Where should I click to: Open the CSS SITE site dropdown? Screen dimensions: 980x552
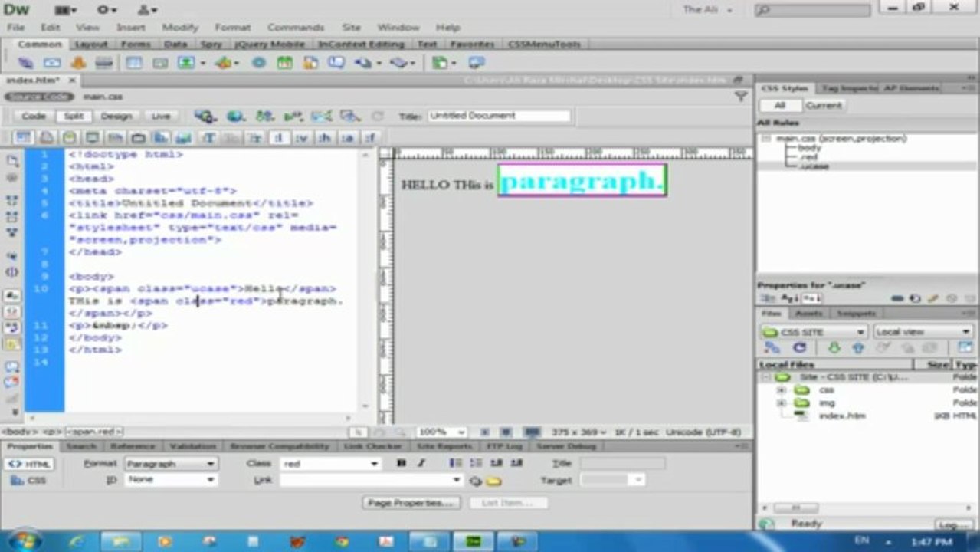pyautogui.click(x=814, y=332)
